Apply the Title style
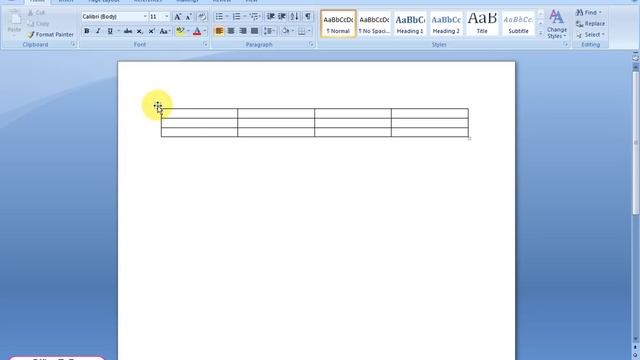Screen dimensions: 640x360 click(482, 24)
